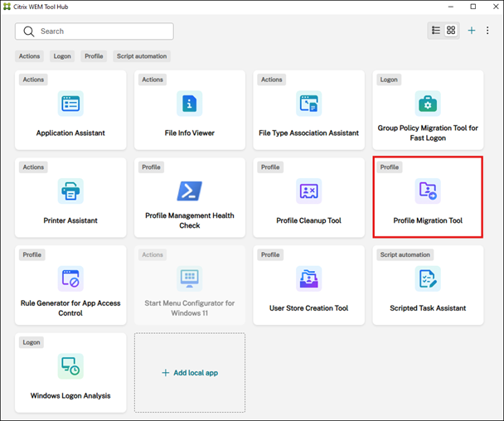Open the Scripted Task Assistant icon

click(x=428, y=278)
